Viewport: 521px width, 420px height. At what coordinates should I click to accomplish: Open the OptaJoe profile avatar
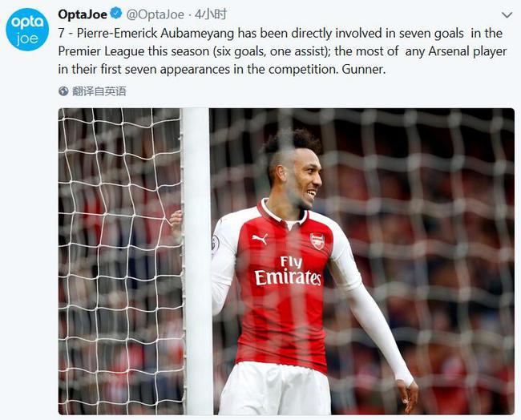[27, 30]
